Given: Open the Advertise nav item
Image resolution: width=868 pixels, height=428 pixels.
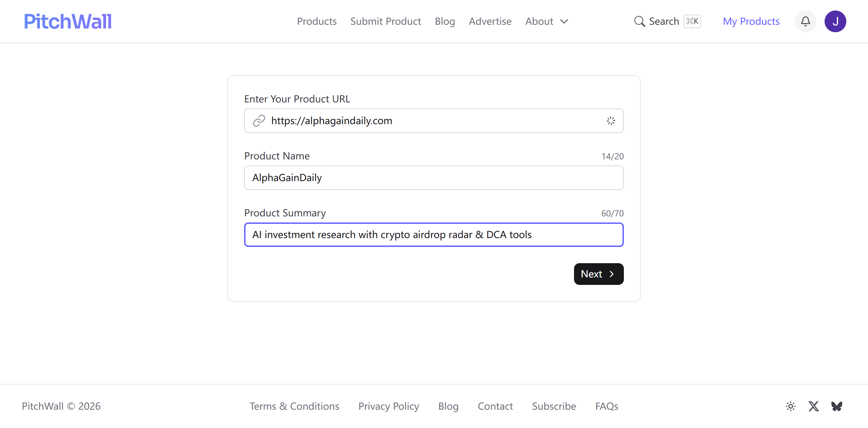Looking at the screenshot, I should [490, 21].
